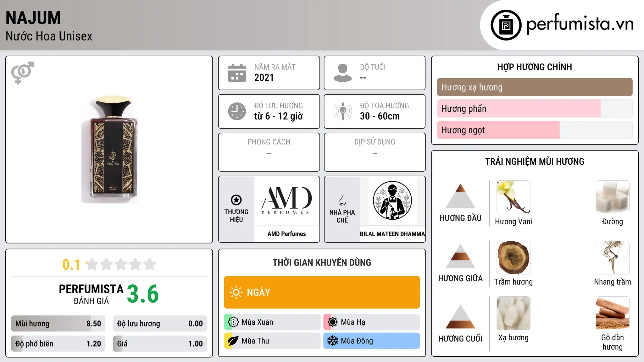Click the perfumer illustration above Bilal Mateen Dhamma
Viewport: 644px width, 362px height.
392,200
